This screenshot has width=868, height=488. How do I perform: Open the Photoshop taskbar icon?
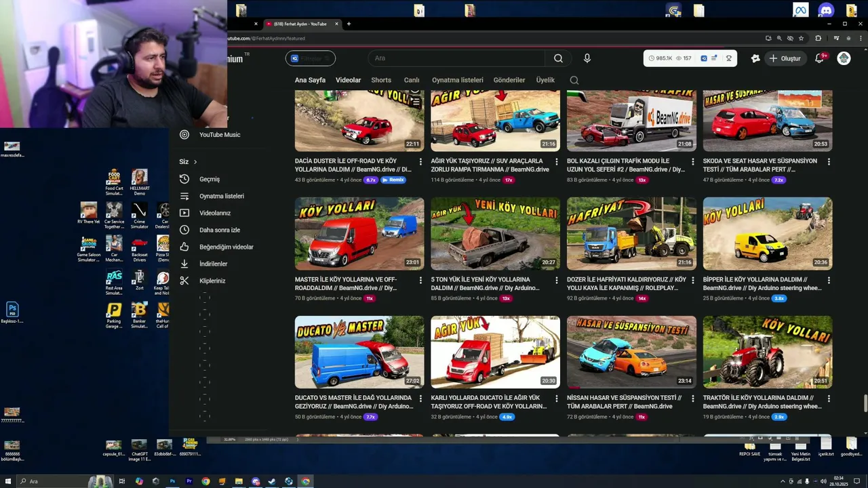(x=172, y=481)
